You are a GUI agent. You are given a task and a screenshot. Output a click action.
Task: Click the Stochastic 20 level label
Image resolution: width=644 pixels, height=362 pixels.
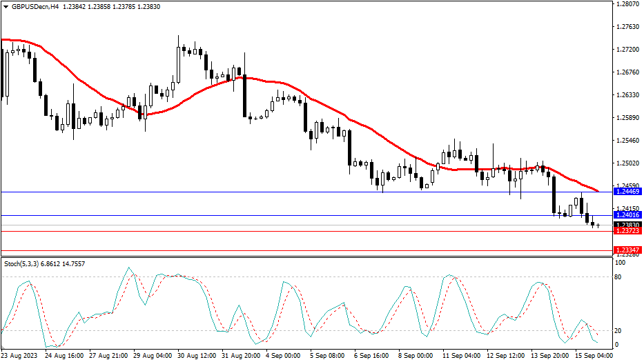click(x=619, y=330)
